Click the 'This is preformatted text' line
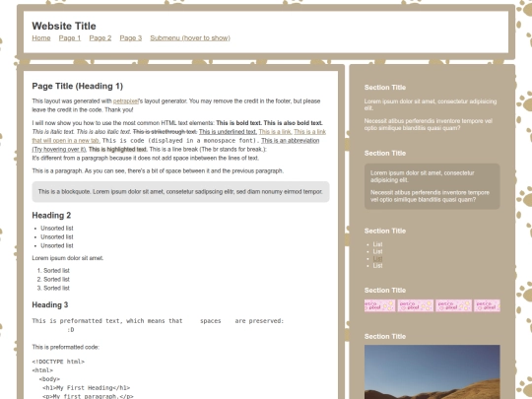This screenshot has height=399, width=532. [x=158, y=321]
